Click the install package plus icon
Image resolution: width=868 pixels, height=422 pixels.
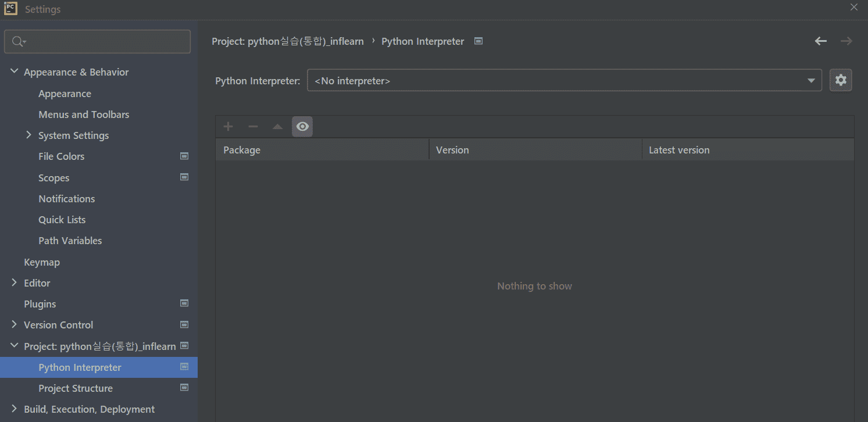pyautogui.click(x=228, y=127)
